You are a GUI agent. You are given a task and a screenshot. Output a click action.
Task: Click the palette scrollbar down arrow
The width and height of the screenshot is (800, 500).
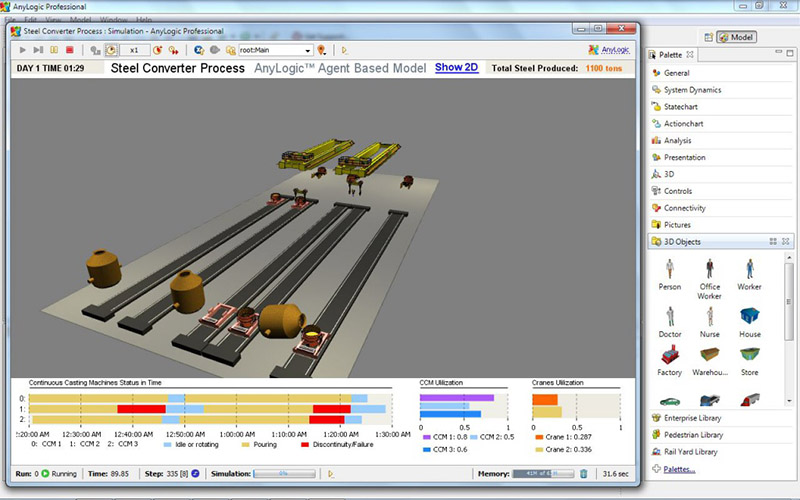coord(789,401)
